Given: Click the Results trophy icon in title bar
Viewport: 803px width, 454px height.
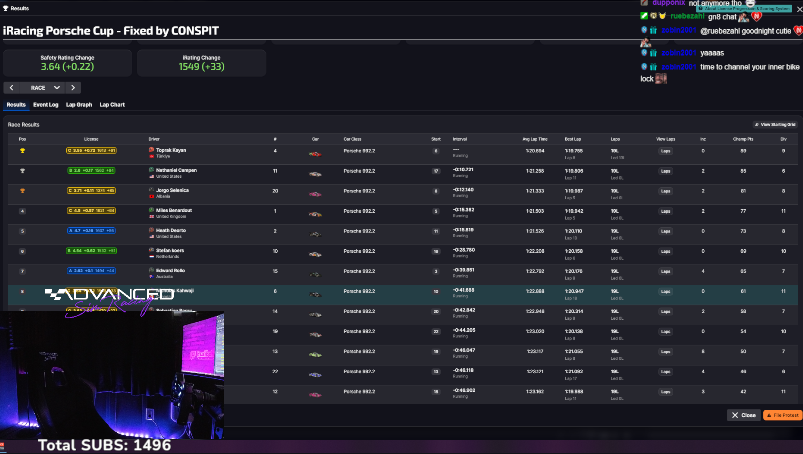Looking at the screenshot, I should pos(6,8).
